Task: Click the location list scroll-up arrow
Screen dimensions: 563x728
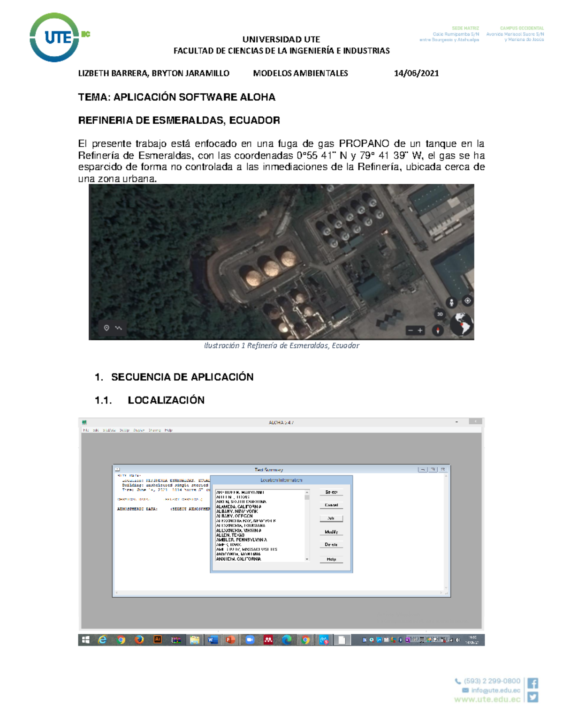Action: coord(307,492)
